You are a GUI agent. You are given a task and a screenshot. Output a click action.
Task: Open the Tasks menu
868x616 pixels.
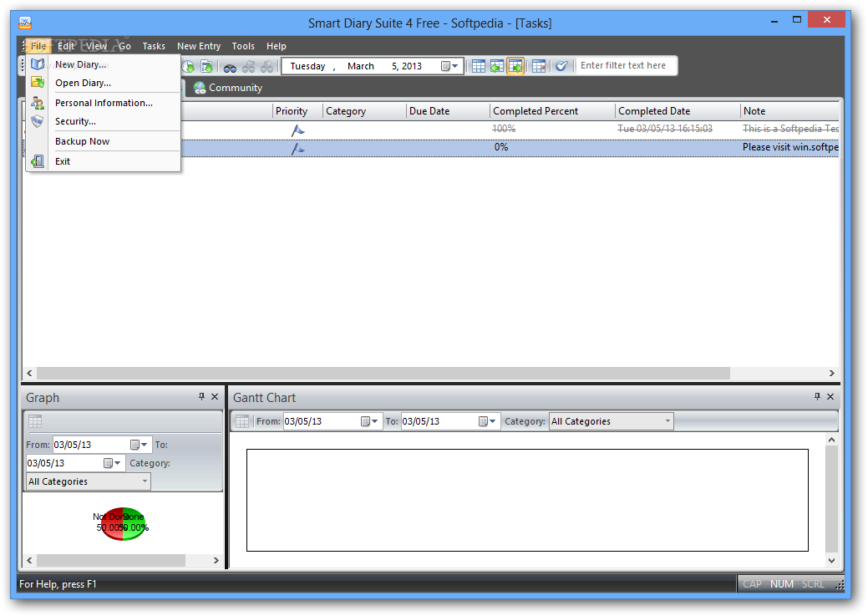point(154,46)
